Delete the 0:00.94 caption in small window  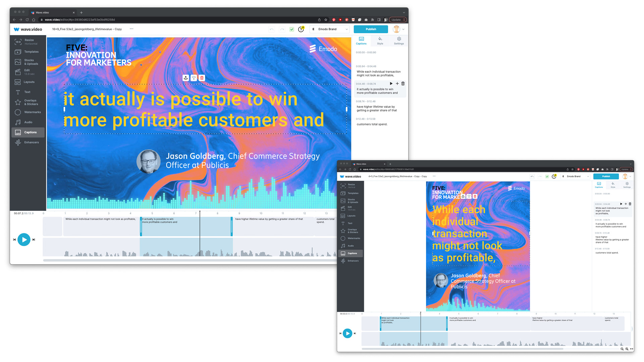(x=630, y=204)
